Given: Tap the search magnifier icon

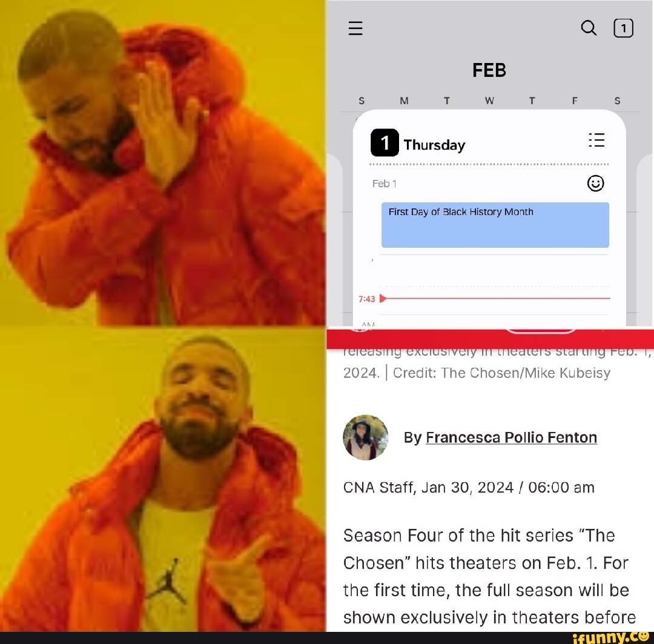Looking at the screenshot, I should tap(589, 28).
